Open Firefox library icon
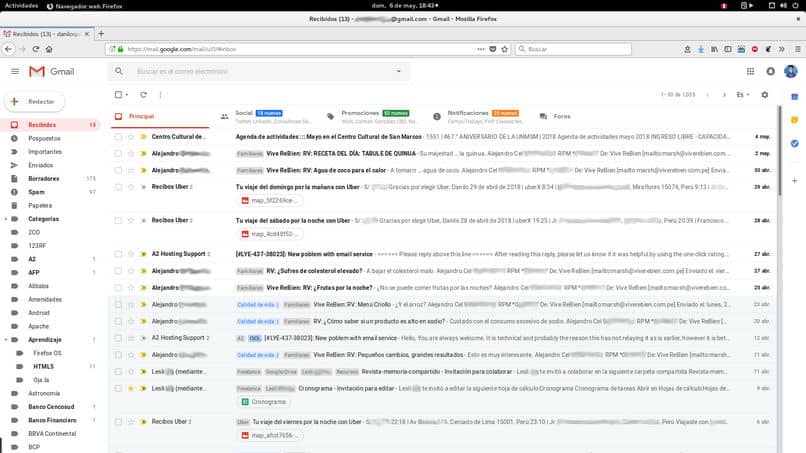 (x=714, y=49)
